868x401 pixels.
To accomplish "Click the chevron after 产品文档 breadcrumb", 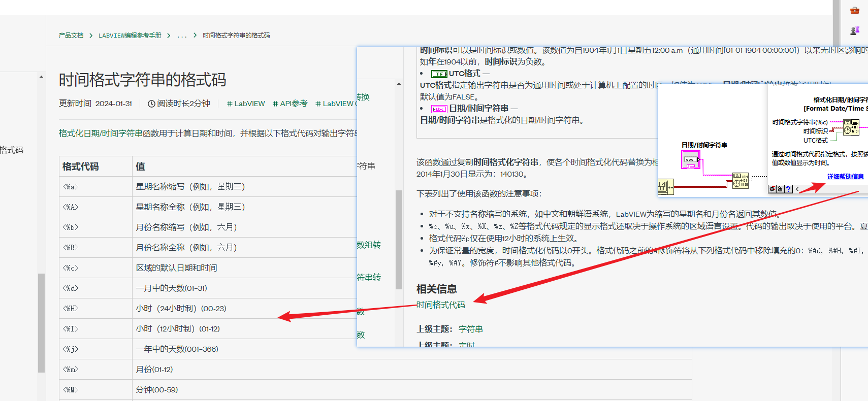I will (x=91, y=36).
